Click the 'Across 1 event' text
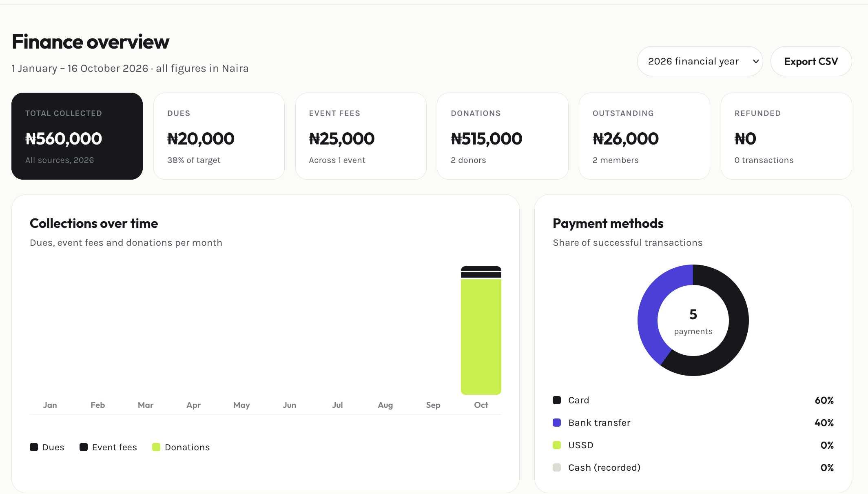The image size is (868, 494). click(x=337, y=160)
